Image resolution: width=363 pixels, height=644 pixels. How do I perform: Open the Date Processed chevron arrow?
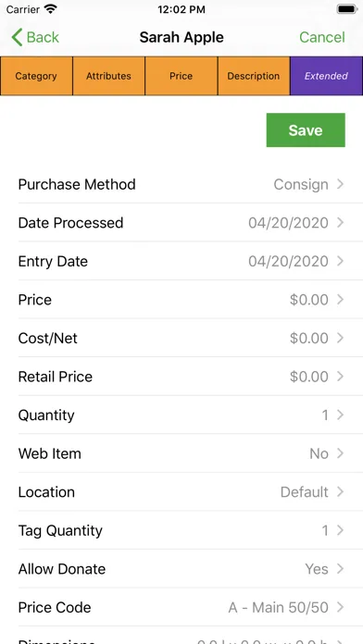(340, 223)
